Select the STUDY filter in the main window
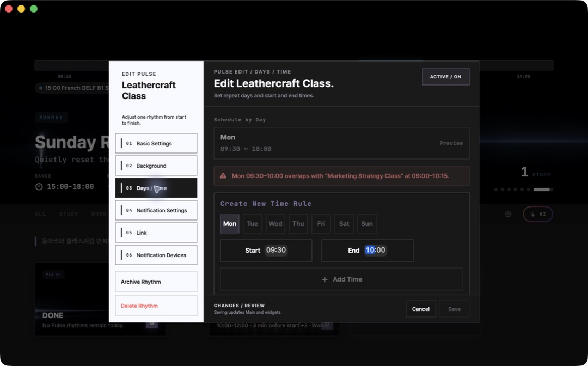 [69, 214]
